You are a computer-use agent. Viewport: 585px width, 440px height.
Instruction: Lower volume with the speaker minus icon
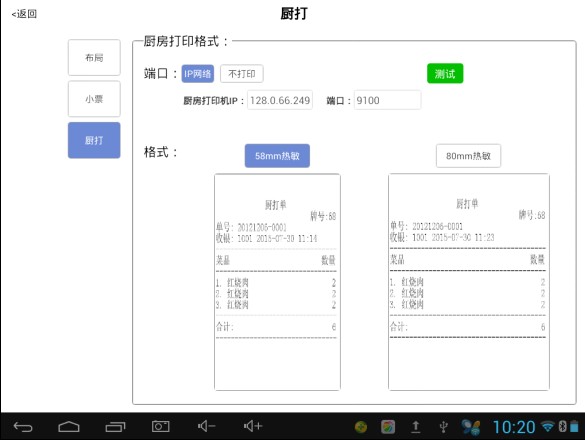(206, 426)
